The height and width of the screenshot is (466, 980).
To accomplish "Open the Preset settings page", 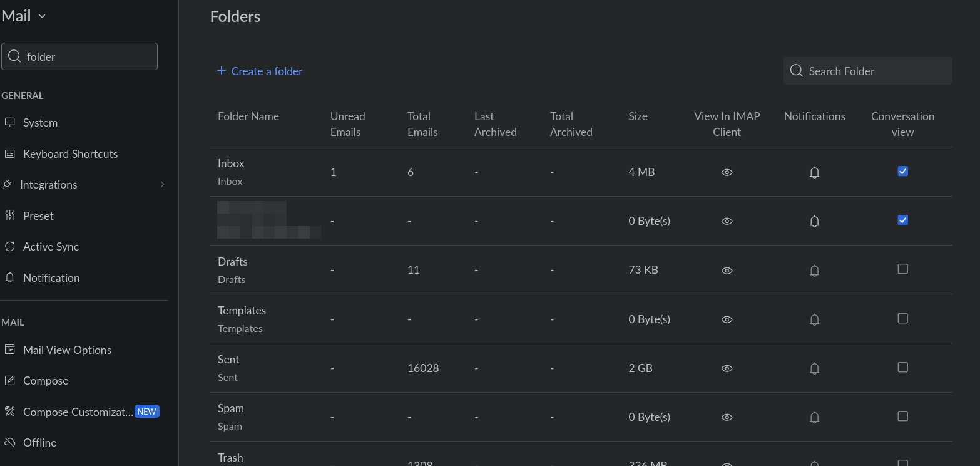I will tap(38, 216).
